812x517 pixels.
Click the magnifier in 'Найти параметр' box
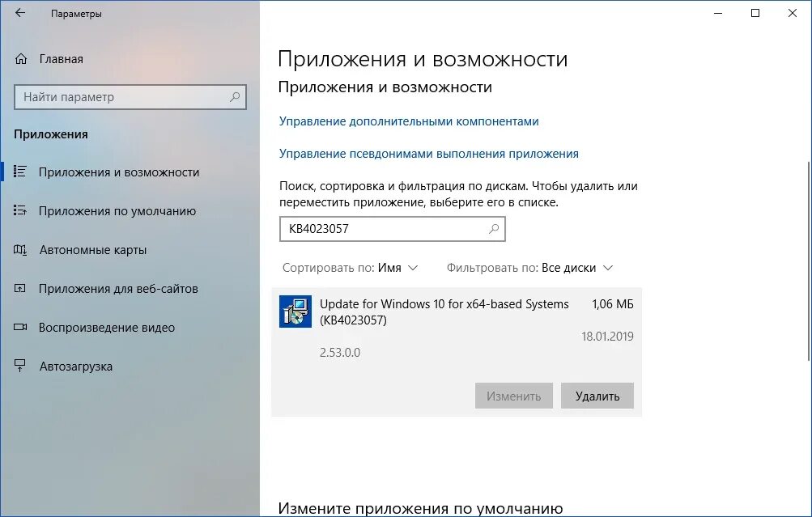click(235, 97)
